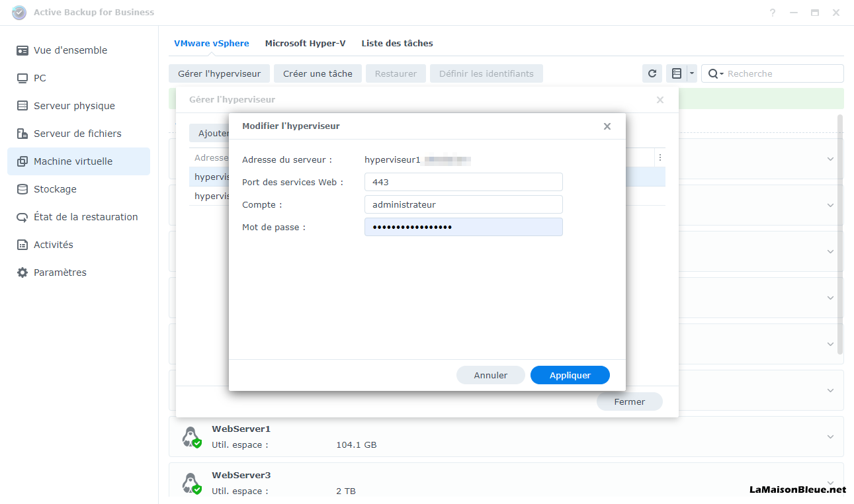
Task: Open Paramètres in the sidebar
Action: (x=79, y=273)
